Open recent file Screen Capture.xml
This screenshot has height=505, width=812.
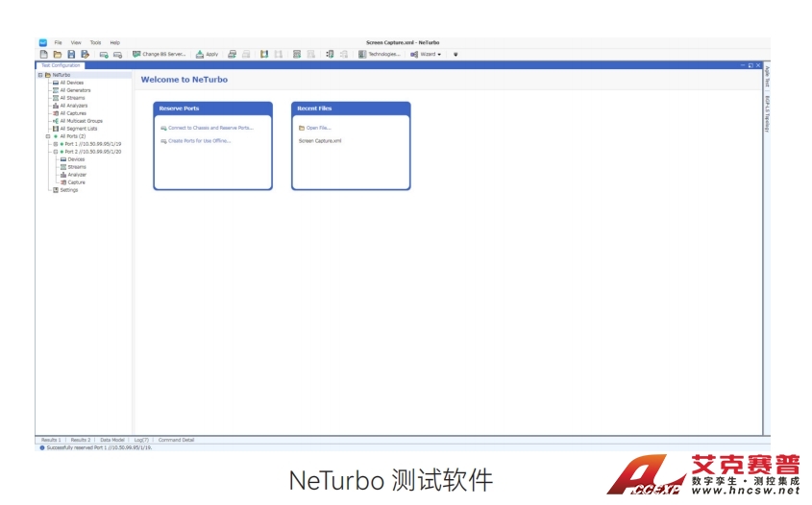[x=320, y=140]
